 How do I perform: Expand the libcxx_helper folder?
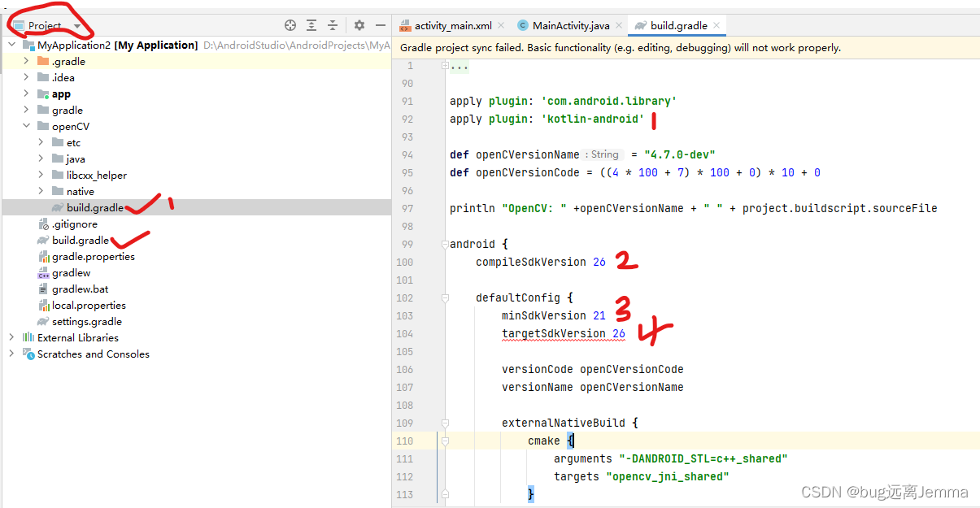click(41, 176)
